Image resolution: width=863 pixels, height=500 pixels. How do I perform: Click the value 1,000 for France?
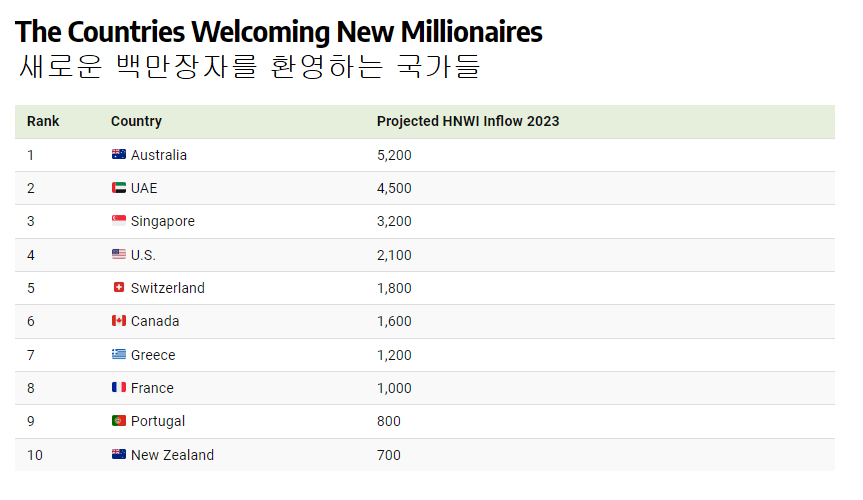click(394, 388)
